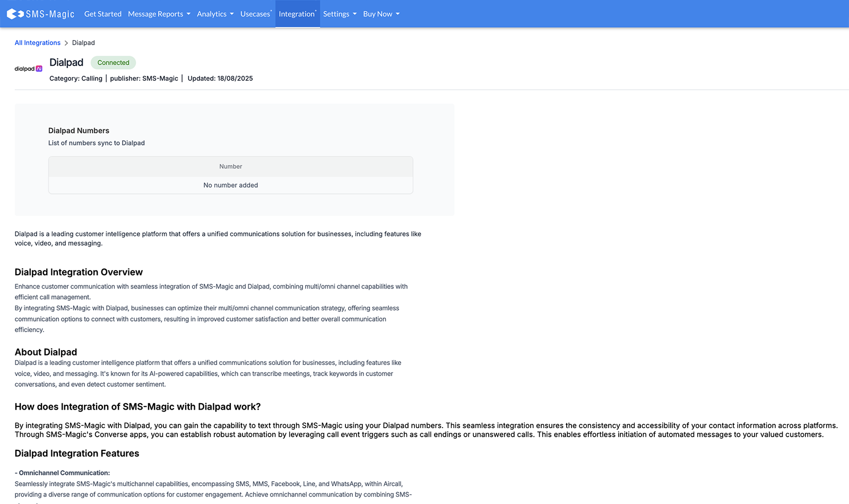This screenshot has width=849, height=504.
Task: Click the Category: Calling label
Action: pyautogui.click(x=76, y=79)
